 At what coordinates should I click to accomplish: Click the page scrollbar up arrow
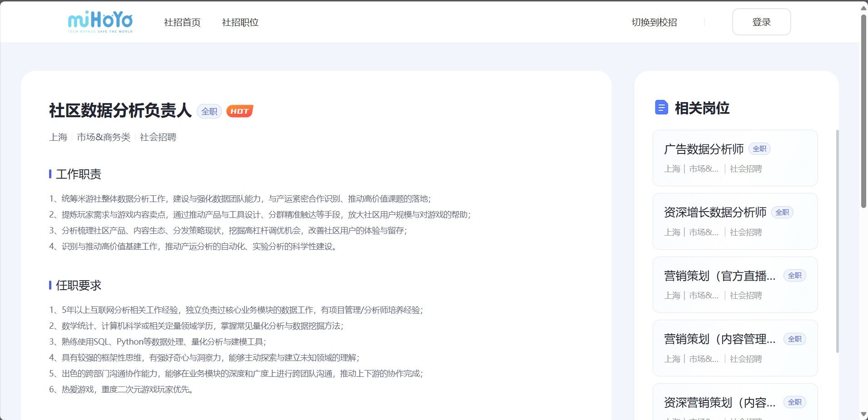(x=863, y=8)
